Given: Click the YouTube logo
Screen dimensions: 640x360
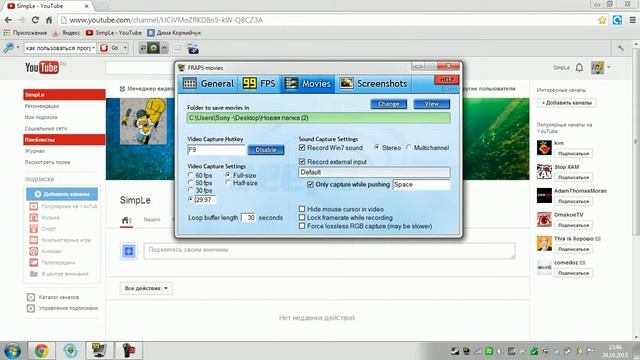Looking at the screenshot, I should (x=42, y=67).
